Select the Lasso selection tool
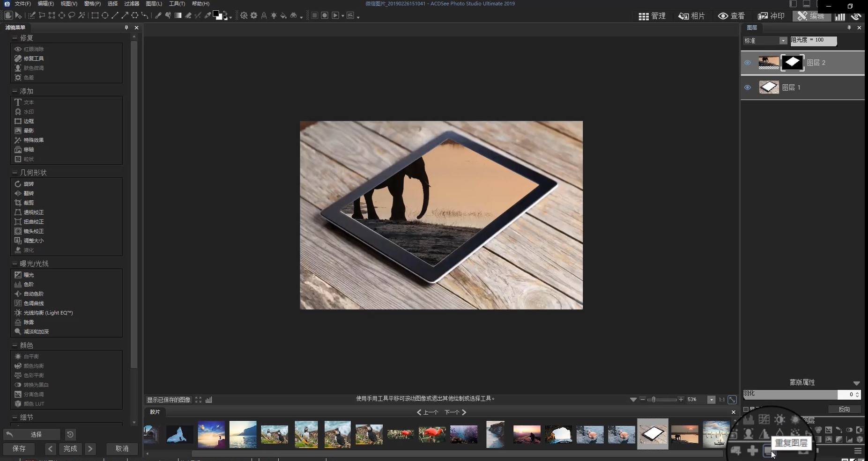Screen dimensions: 868x461 pyautogui.click(x=71, y=15)
